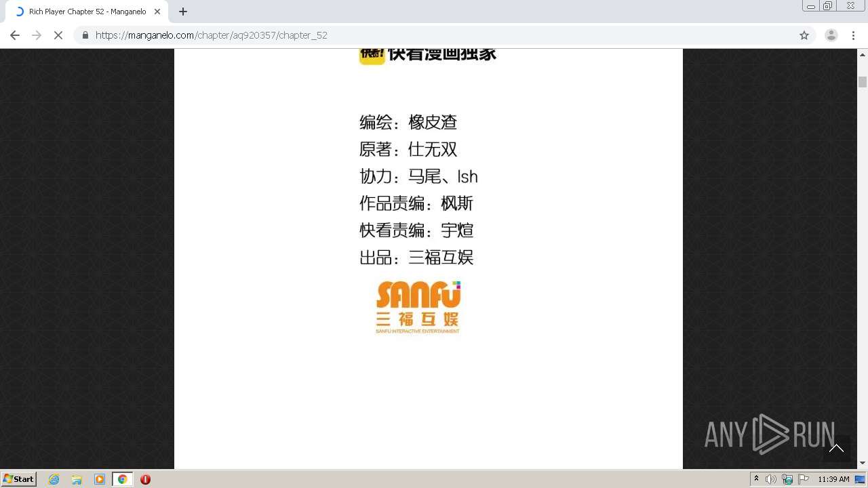Viewport: 868px width, 488px height.
Task: Click the Action Center flag icon
Action: point(804,479)
